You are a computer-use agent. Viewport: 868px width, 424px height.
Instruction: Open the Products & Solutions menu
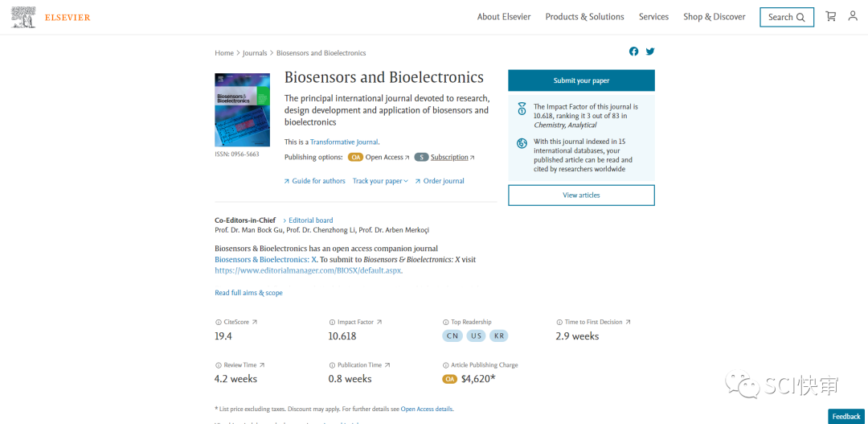(x=584, y=17)
